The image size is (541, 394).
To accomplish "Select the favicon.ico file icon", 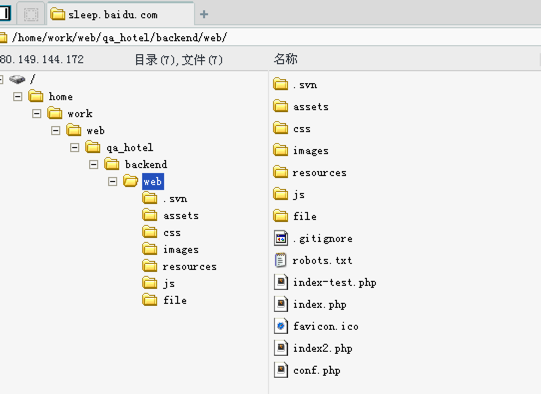I will tap(281, 326).
